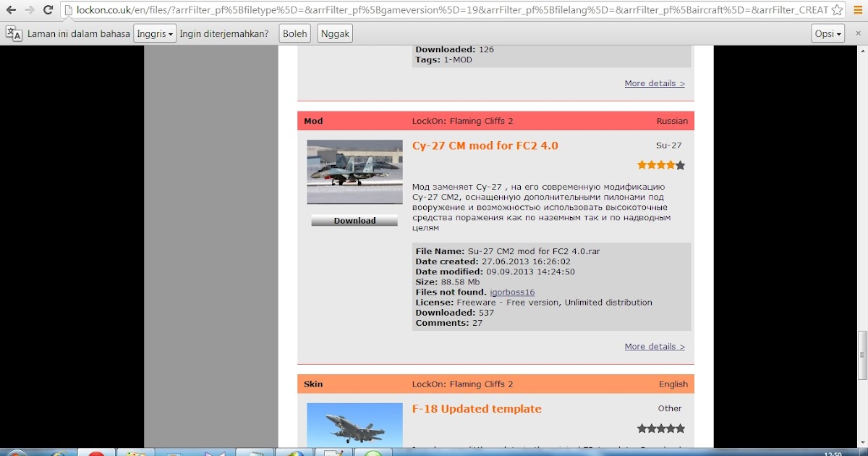
Task: Accept translation with the Boleh button
Action: (294, 33)
